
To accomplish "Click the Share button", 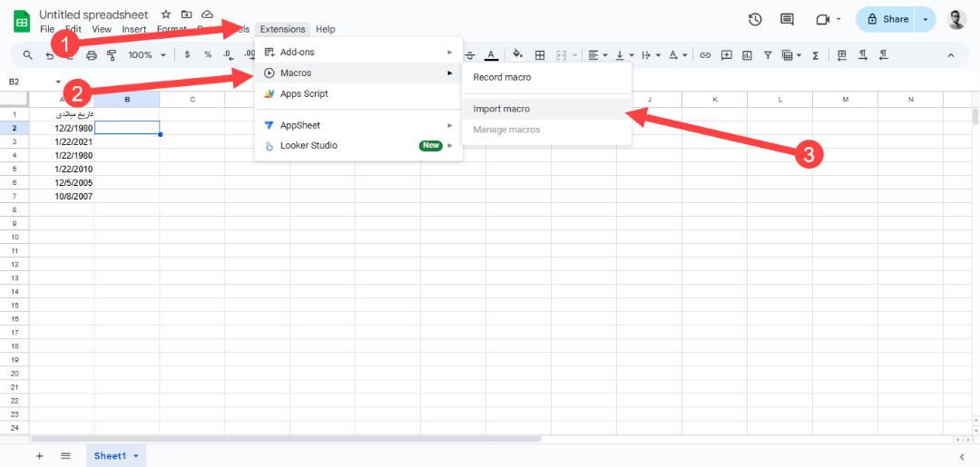I will tap(887, 19).
